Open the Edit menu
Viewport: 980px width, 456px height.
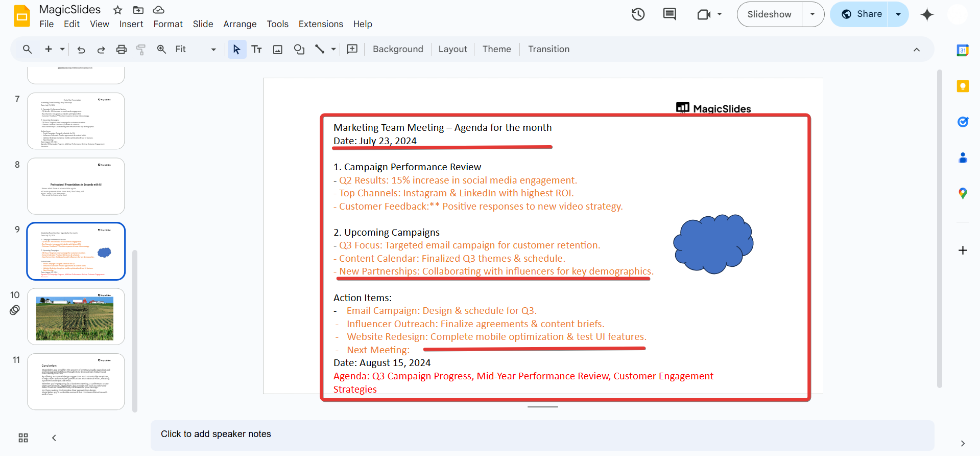[x=71, y=24]
